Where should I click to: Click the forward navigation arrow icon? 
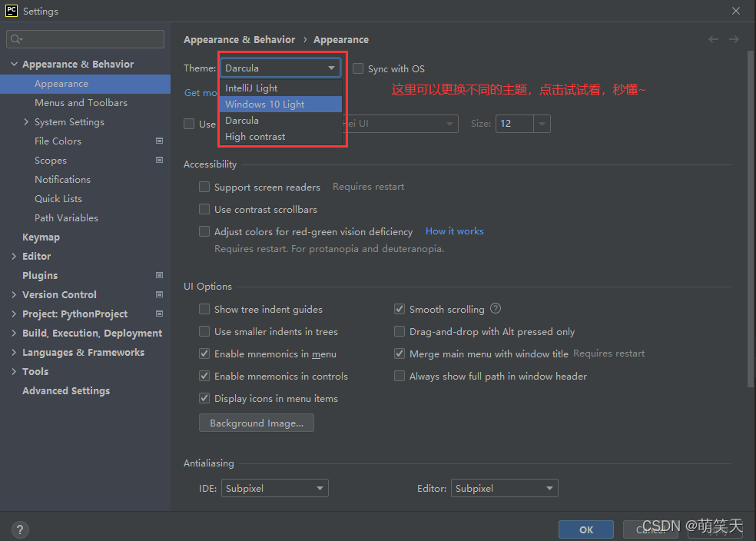point(734,39)
